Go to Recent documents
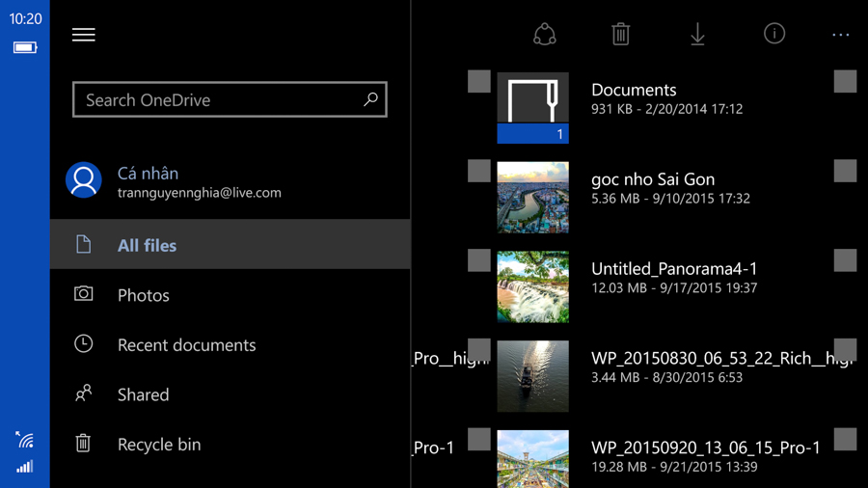Screen dimensions: 868x488 [186, 345]
